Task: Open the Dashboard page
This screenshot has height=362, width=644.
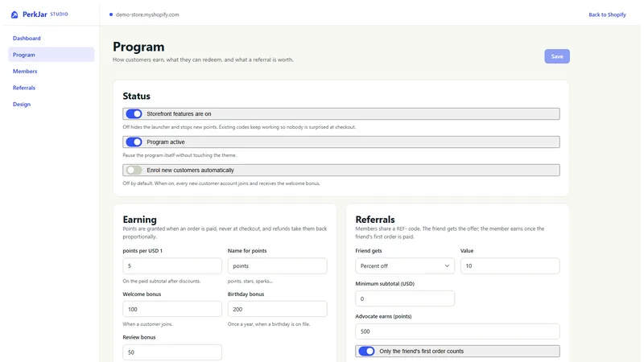Action: point(27,38)
